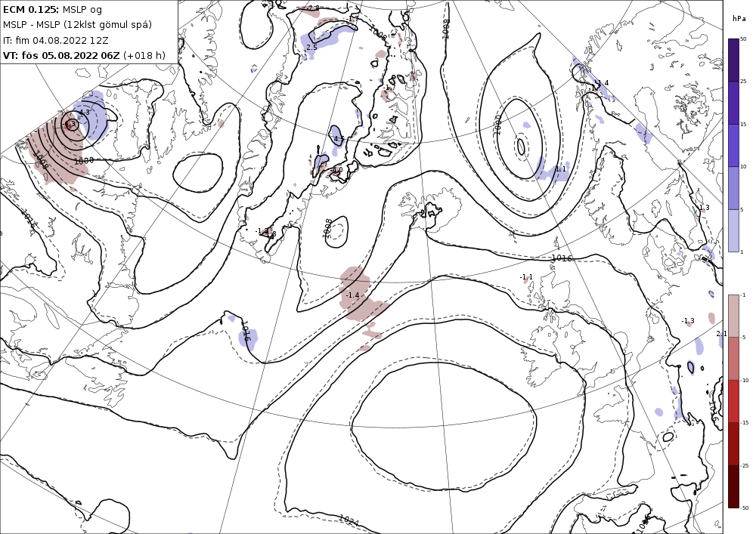Select the pale pink -1 to -5 legend band
Screen dimensions: 756x534
click(733, 316)
